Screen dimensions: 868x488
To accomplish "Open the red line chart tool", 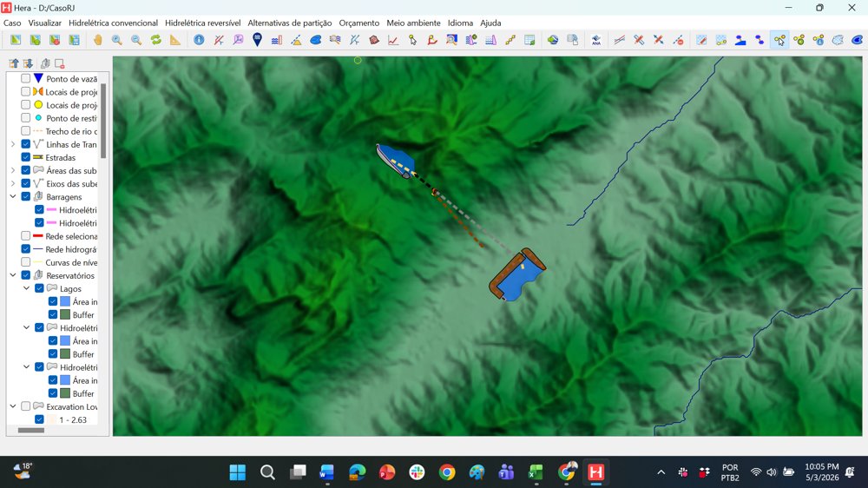I will (x=393, y=40).
